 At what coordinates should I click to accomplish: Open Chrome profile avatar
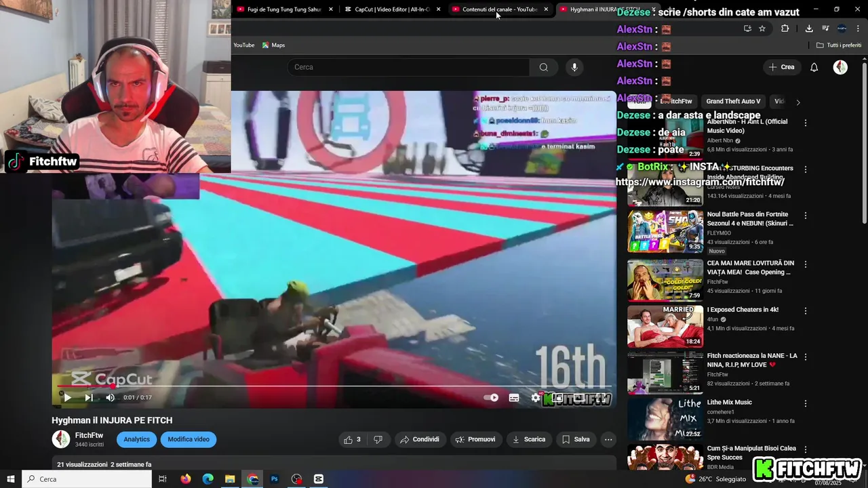842,28
